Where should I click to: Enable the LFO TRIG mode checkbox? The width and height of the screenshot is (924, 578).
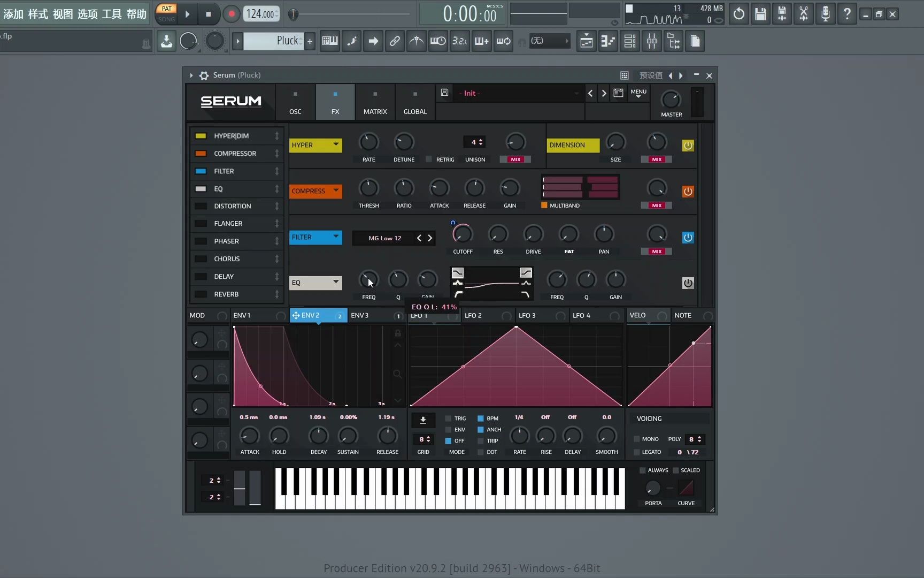click(x=448, y=419)
